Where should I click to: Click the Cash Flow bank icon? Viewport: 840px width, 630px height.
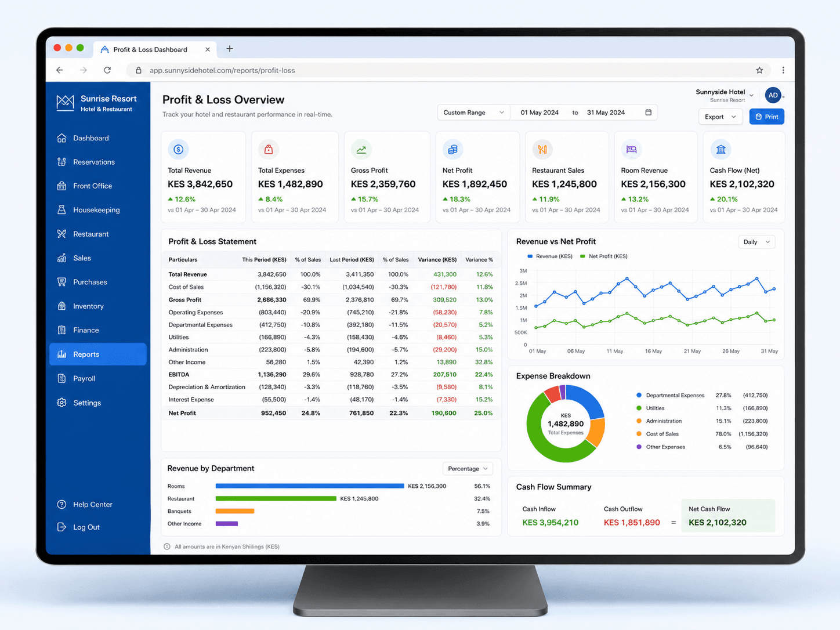(720, 150)
